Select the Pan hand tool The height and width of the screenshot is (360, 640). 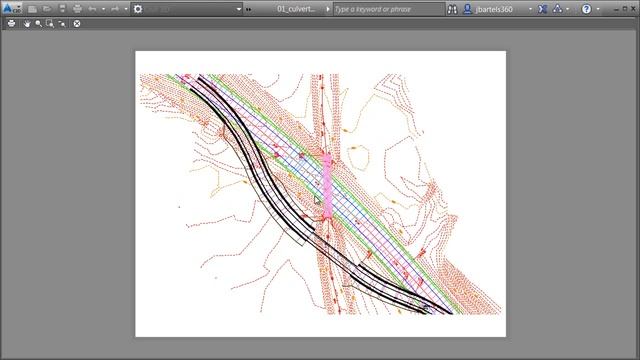(x=27, y=24)
